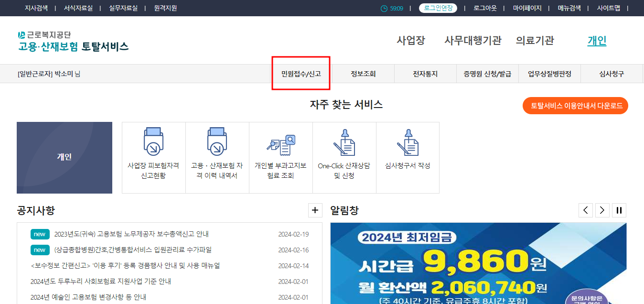The image size is (644, 304).
Task: Click the 로그인연장 button
Action: pos(438,8)
